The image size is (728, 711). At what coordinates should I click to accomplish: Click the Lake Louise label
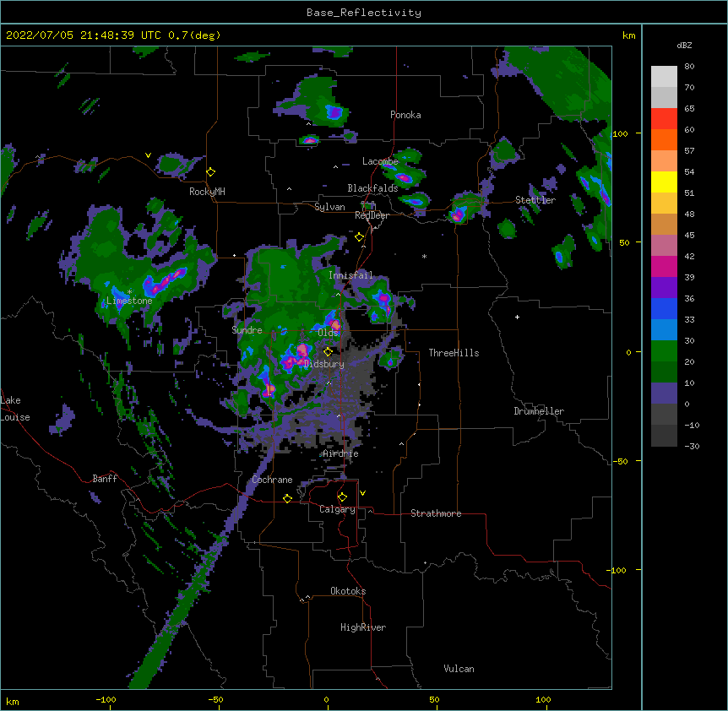[x=15, y=409]
